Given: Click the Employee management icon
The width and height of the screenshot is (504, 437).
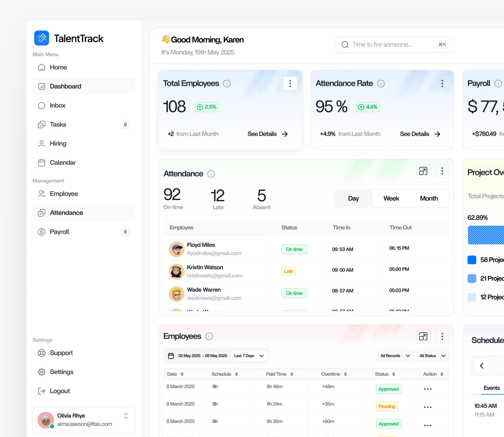Looking at the screenshot, I should tap(42, 194).
